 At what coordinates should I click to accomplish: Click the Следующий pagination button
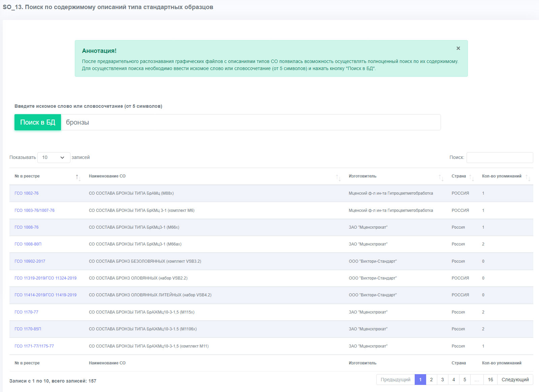(x=515, y=380)
